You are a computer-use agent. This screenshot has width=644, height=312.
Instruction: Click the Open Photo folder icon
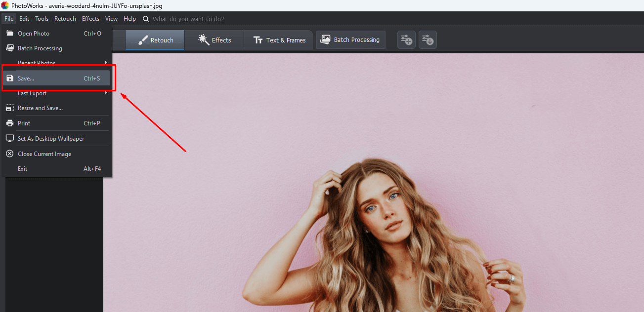pos(9,33)
